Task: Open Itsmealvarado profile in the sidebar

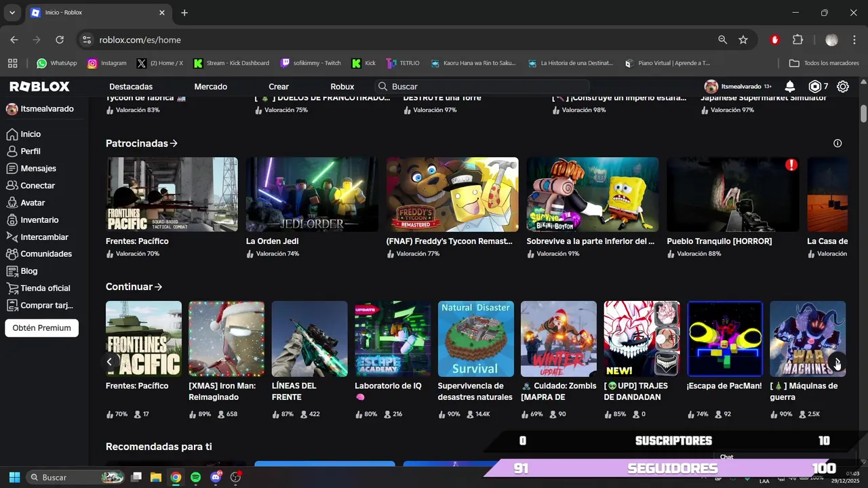Action: point(39,109)
